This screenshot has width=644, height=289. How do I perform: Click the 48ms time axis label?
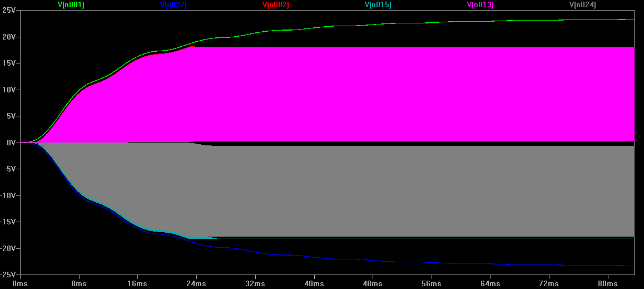[x=373, y=283]
